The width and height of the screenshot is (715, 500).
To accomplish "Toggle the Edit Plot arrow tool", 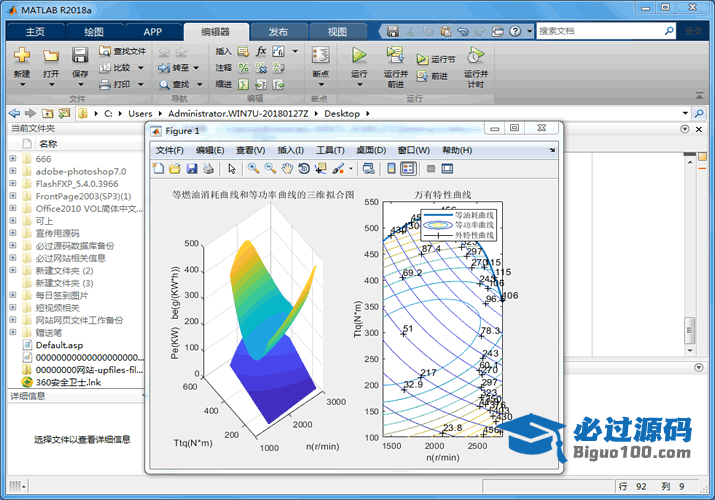I will click(x=231, y=168).
